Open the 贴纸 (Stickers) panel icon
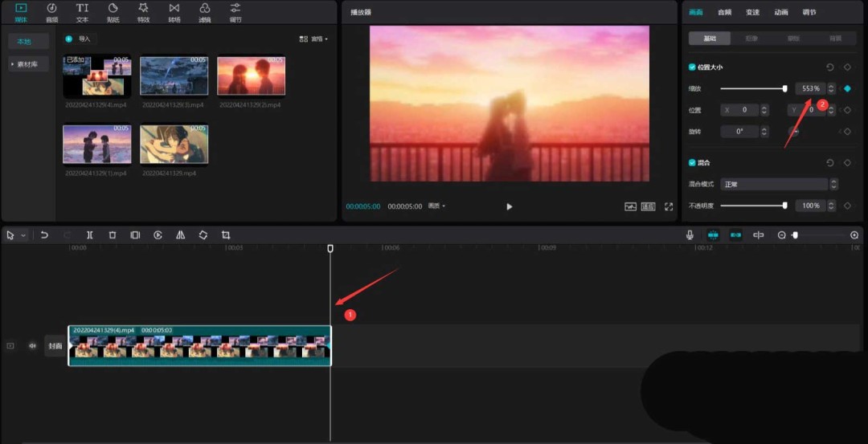Screen dimensions: 868x444 pos(113,11)
